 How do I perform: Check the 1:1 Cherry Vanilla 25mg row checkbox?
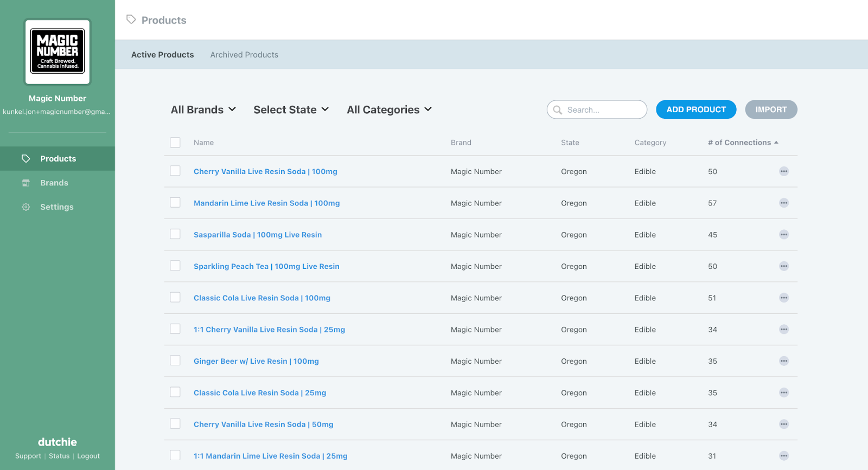[x=175, y=329]
